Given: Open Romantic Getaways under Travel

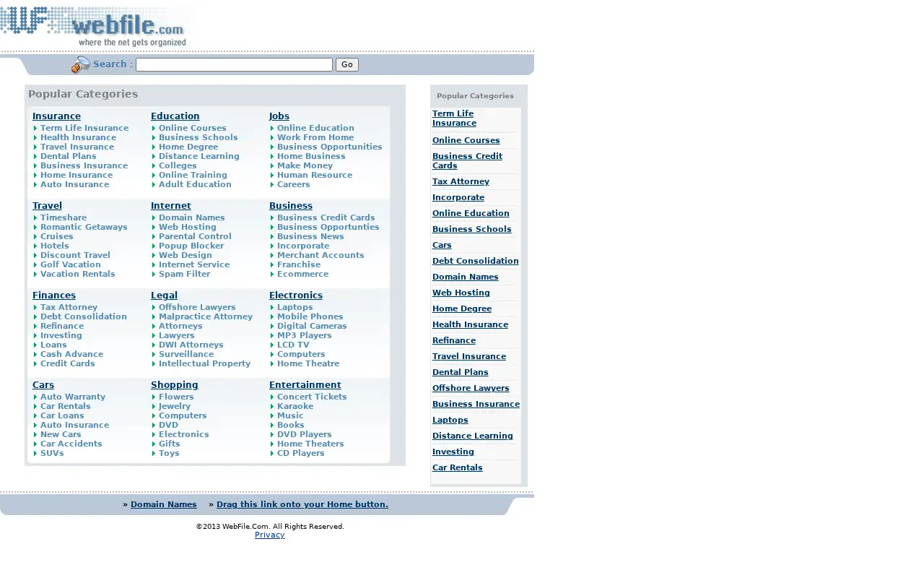Looking at the screenshot, I should click(x=84, y=227).
